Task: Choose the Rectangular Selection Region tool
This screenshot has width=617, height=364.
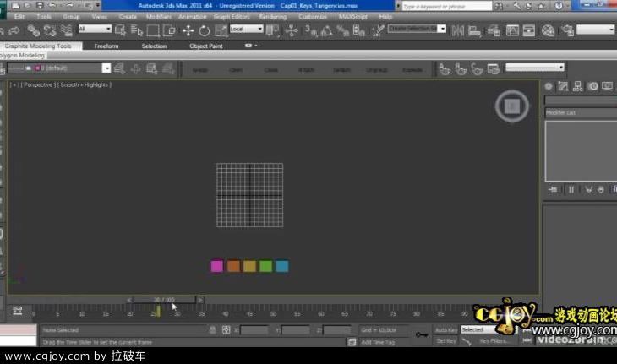Action: pos(153,30)
